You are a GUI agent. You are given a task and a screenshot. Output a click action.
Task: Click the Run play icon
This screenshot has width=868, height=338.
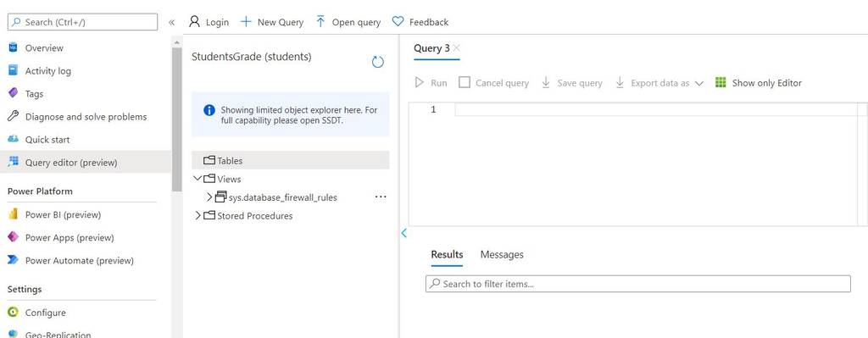click(x=420, y=82)
